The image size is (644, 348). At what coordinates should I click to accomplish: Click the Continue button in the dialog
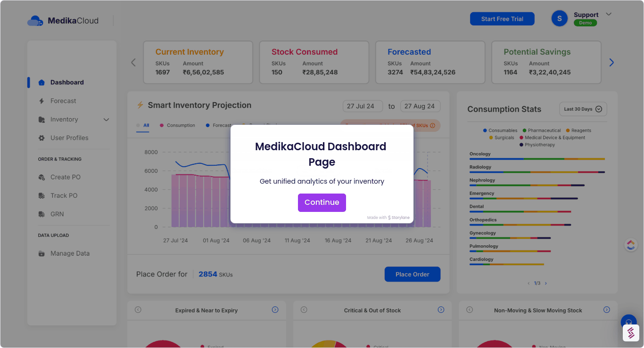pos(322,202)
